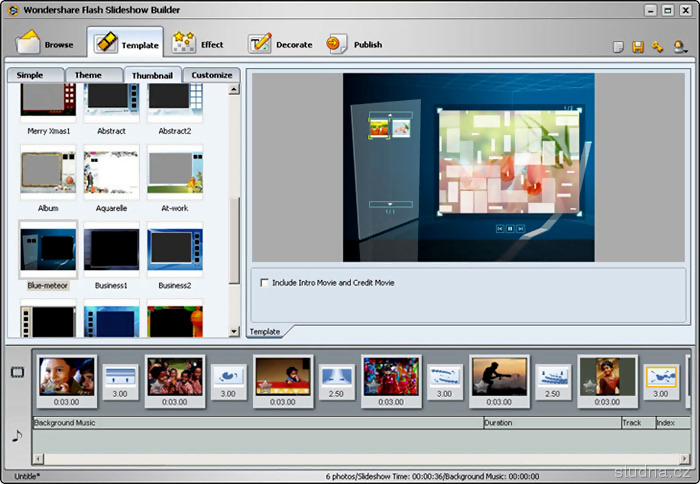Save project with floppy disk icon
The width and height of the screenshot is (700, 484).
click(x=637, y=47)
